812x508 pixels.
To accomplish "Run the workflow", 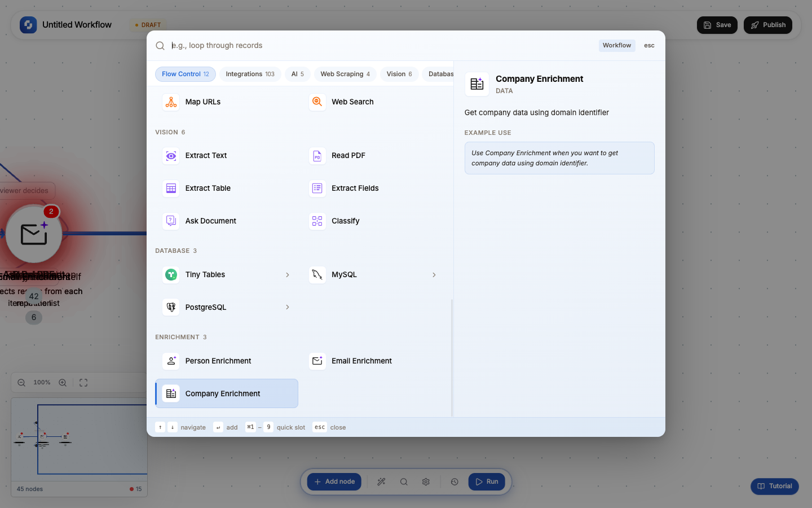I will tap(487, 482).
